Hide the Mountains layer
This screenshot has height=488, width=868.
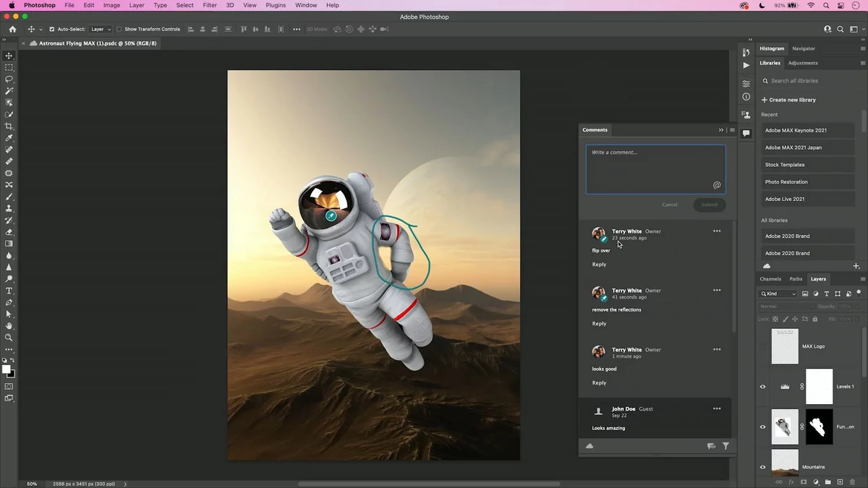click(762, 467)
